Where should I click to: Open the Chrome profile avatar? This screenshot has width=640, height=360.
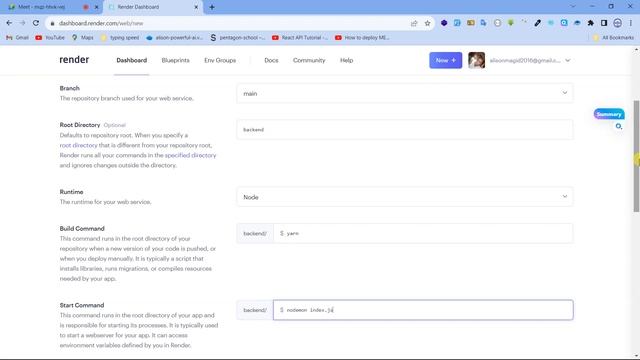(x=618, y=23)
